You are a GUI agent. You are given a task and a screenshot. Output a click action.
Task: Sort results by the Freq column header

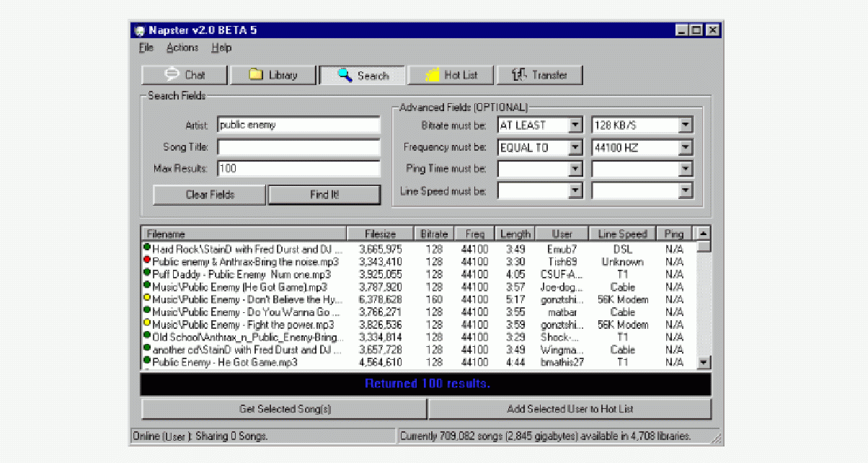pyautogui.click(x=475, y=234)
